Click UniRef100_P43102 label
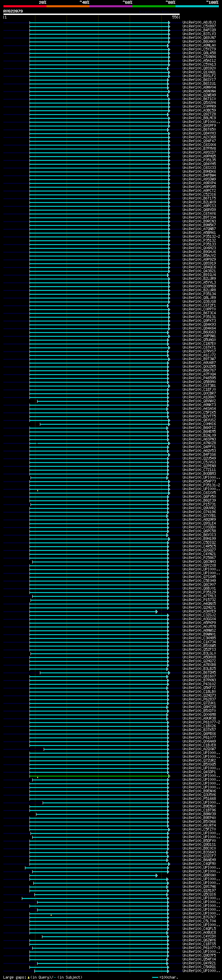Viewport: 222px width, 980px height. (199, 684)
